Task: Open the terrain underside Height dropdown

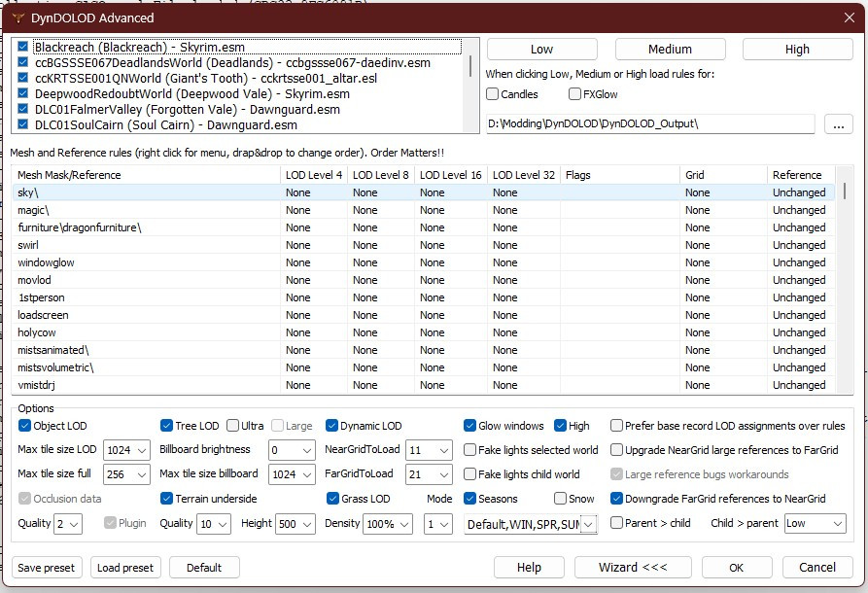Action: (295, 524)
